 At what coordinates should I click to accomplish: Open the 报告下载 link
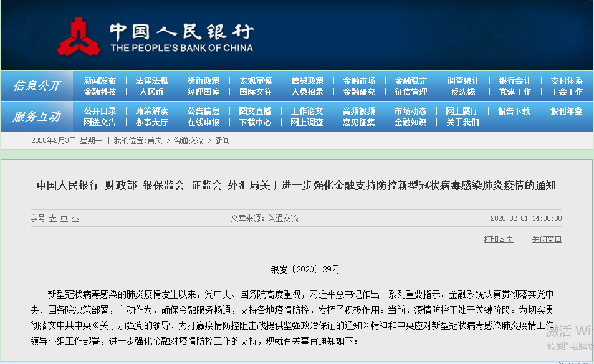pyautogui.click(x=514, y=112)
